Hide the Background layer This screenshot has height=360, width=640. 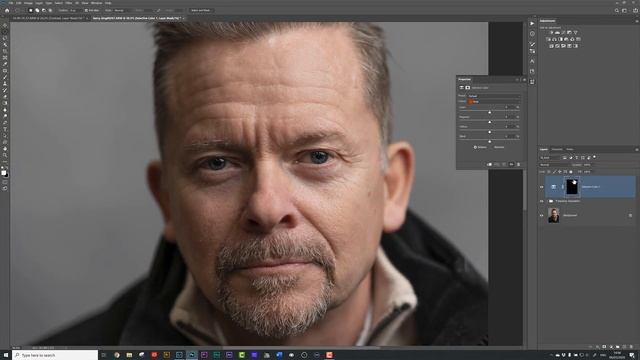pyautogui.click(x=542, y=216)
